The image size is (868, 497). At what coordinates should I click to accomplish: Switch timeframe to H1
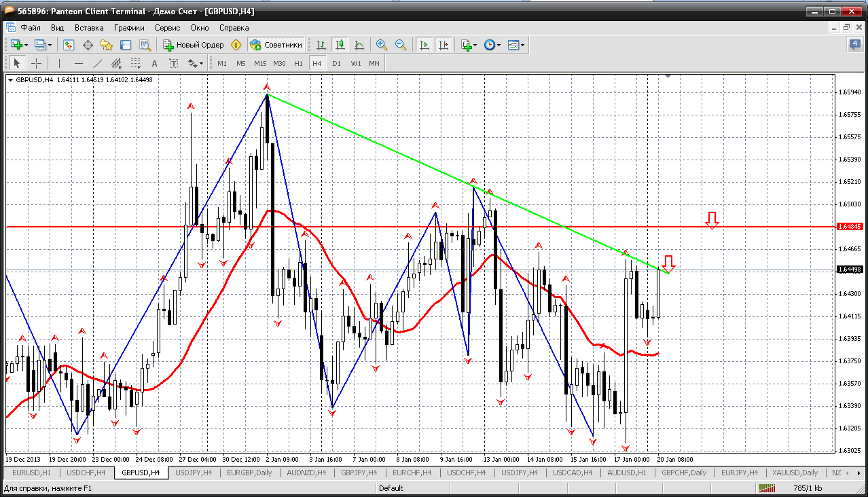tap(298, 63)
